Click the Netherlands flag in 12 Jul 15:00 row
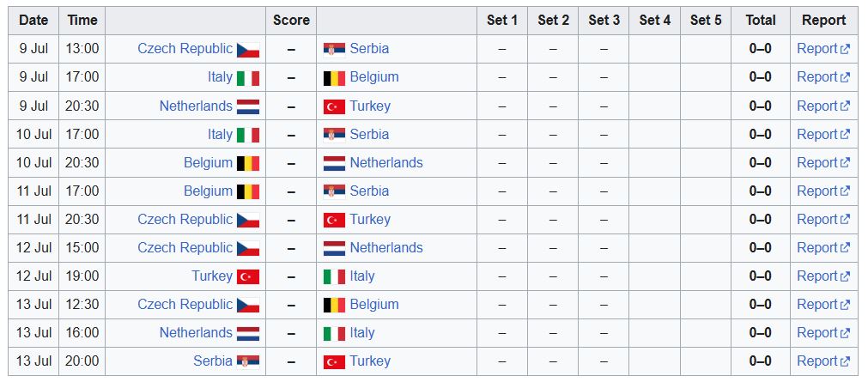The image size is (868, 382). 334,249
